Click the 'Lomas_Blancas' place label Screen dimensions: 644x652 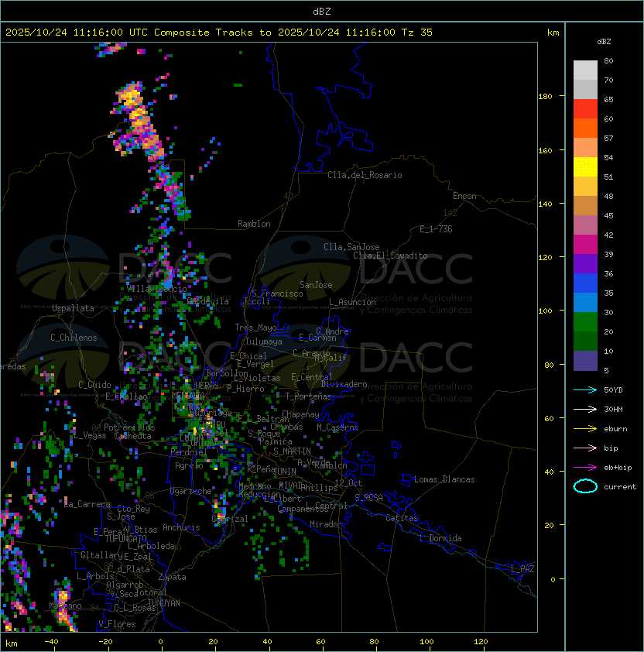[444, 479]
